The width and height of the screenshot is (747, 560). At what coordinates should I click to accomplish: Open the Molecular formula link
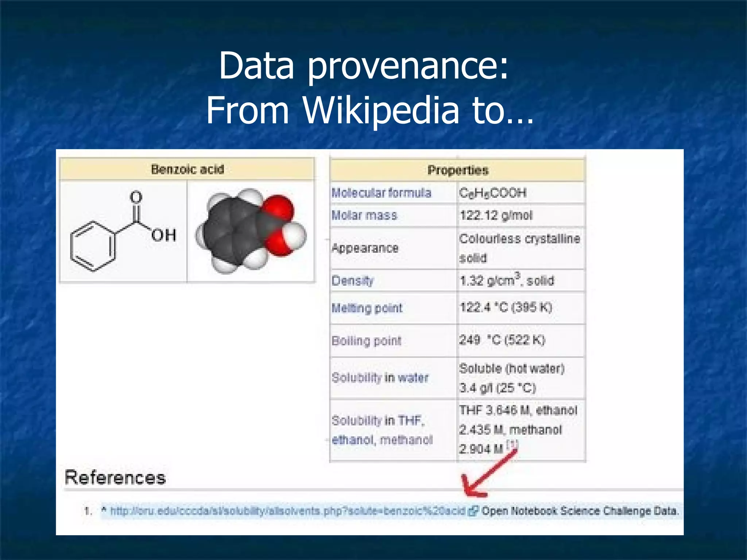tap(381, 192)
